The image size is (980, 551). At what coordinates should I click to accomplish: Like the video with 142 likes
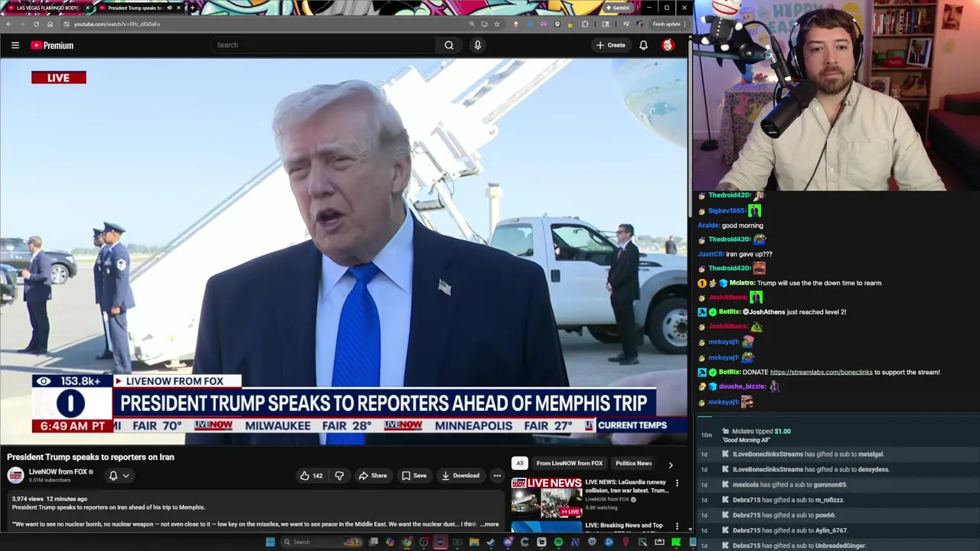tap(312, 475)
